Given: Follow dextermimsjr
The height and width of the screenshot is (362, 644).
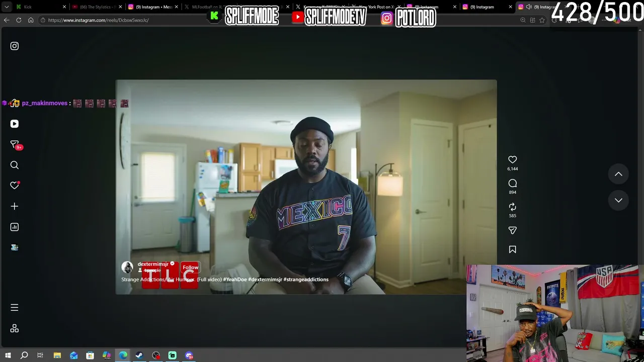Looking at the screenshot, I should 190,267.
